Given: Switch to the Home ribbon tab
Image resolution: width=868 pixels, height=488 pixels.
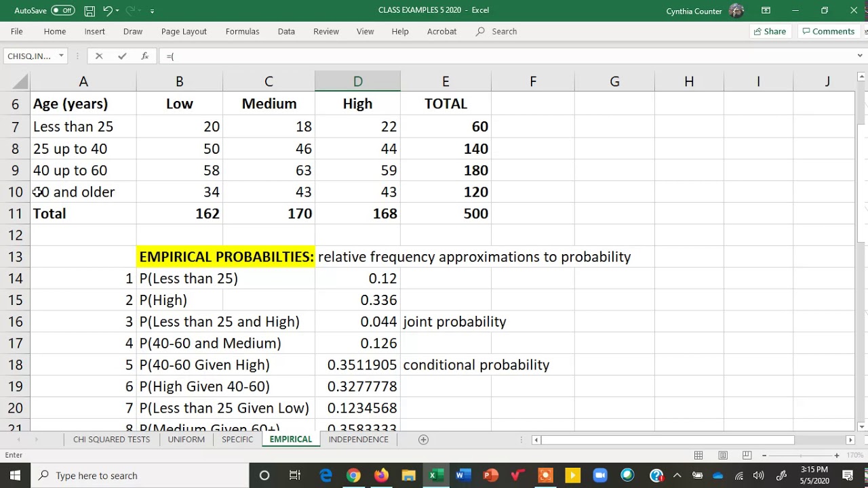Looking at the screenshot, I should point(55,31).
